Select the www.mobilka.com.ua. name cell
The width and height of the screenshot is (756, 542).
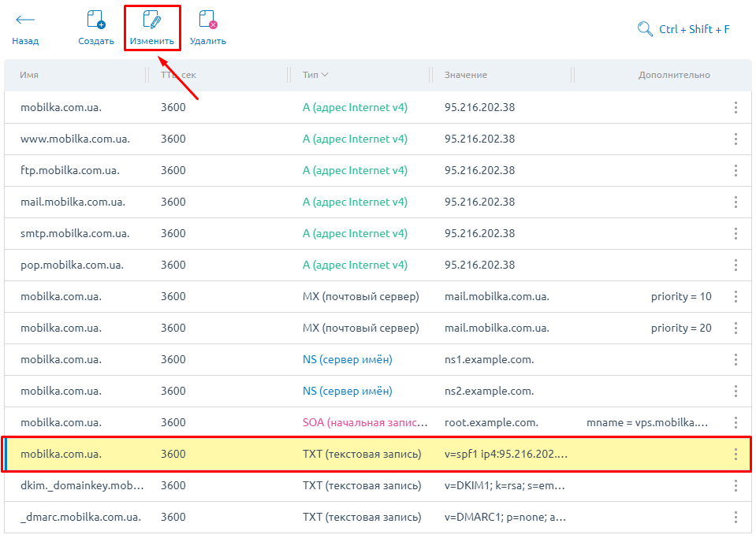click(75, 139)
